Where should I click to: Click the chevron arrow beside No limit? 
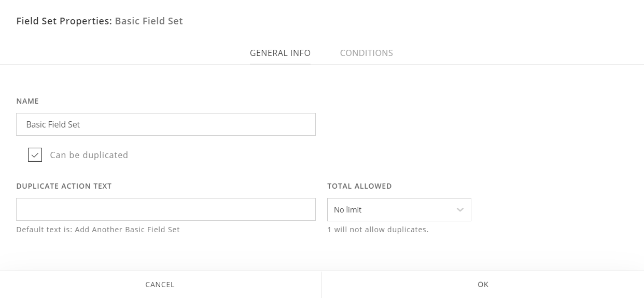tap(460, 210)
